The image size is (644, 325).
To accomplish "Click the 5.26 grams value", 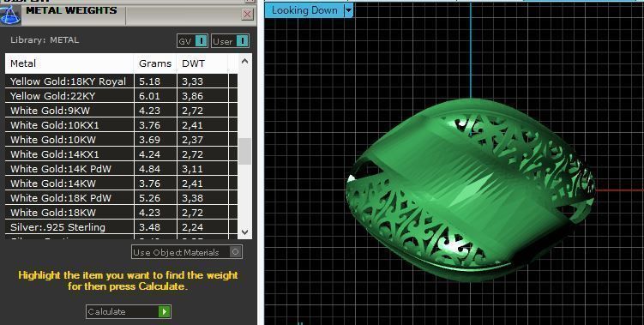I will coord(149,197).
